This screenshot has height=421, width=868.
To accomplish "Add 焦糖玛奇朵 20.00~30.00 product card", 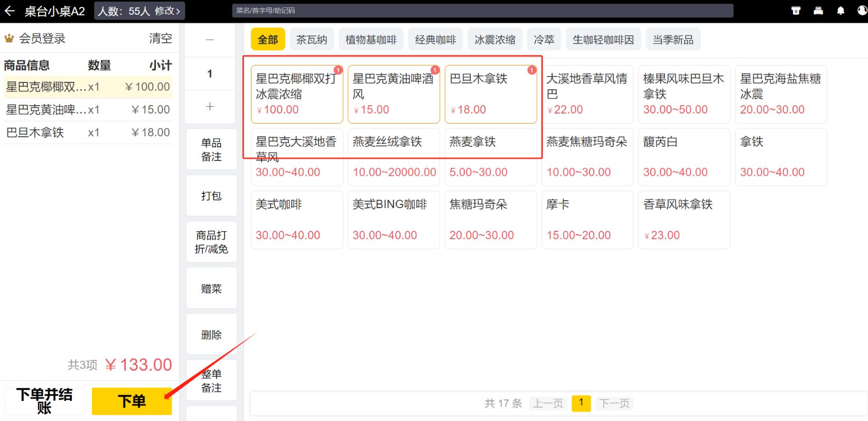I will pyautogui.click(x=491, y=220).
